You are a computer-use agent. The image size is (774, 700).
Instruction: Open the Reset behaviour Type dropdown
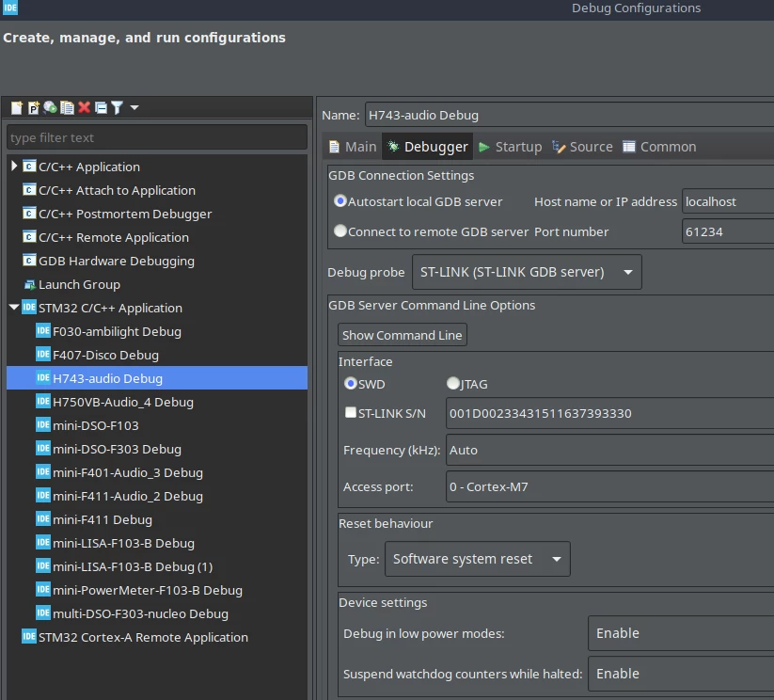pyautogui.click(x=478, y=559)
